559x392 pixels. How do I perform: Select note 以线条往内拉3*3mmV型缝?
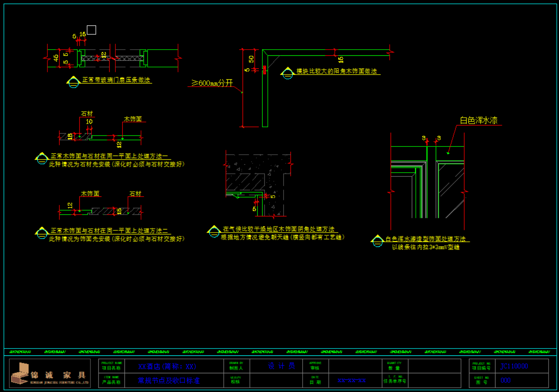point(425,247)
